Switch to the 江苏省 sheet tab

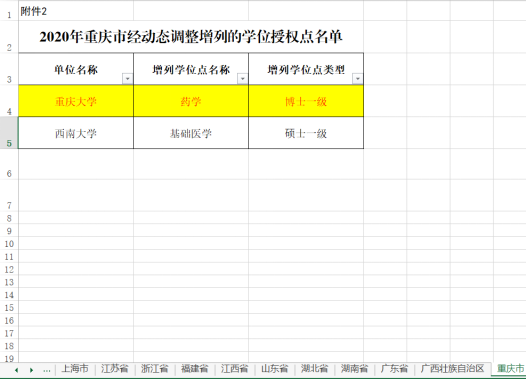tap(115, 369)
